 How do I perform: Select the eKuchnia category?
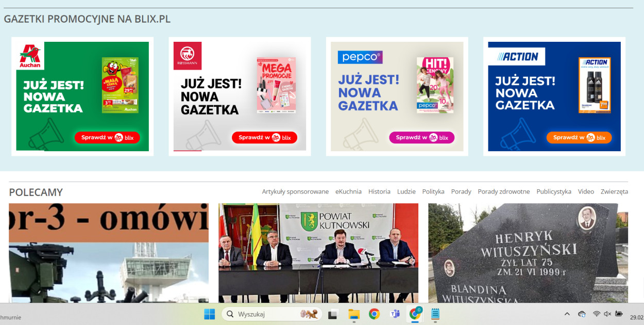(x=348, y=191)
